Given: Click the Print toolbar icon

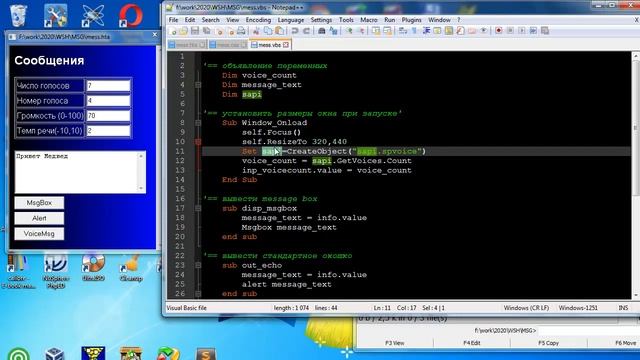Looking at the screenshot, I should [x=241, y=31].
